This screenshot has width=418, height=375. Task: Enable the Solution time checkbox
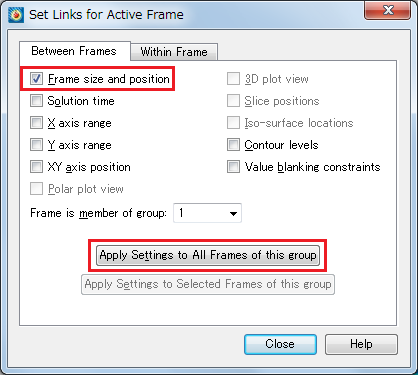point(36,101)
